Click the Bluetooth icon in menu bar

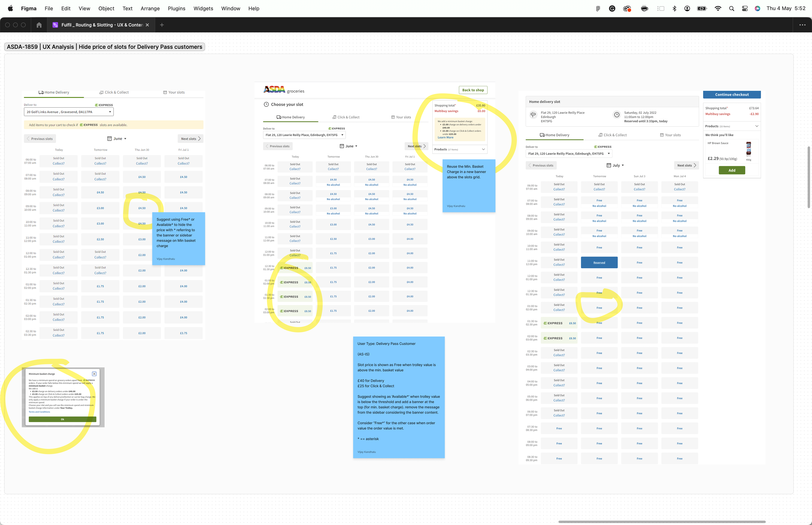tap(674, 8)
